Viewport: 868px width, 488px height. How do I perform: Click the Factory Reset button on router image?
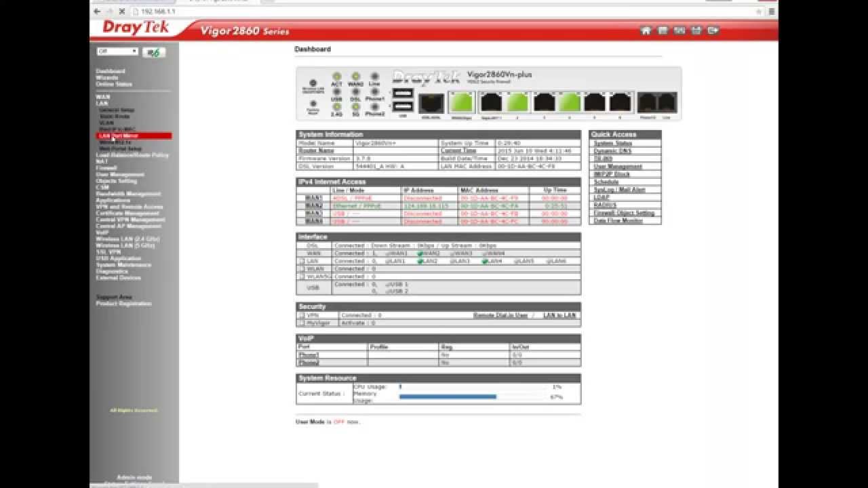pos(313,104)
